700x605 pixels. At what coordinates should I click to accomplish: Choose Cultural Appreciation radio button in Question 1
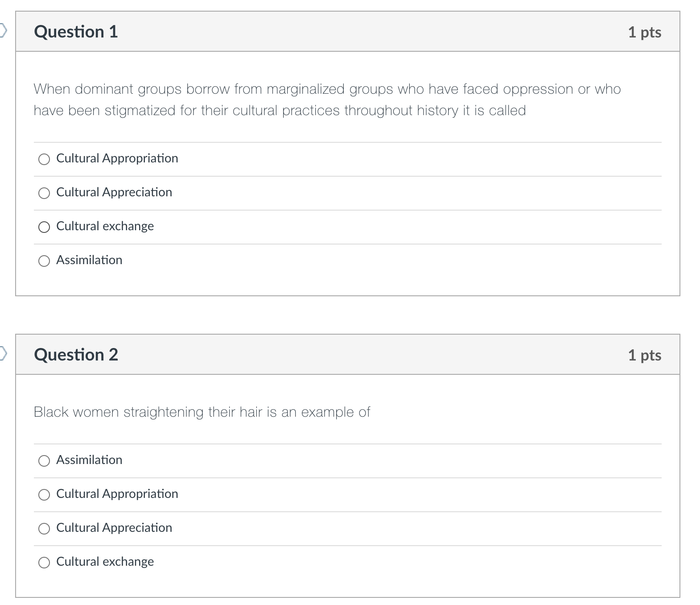(x=44, y=193)
